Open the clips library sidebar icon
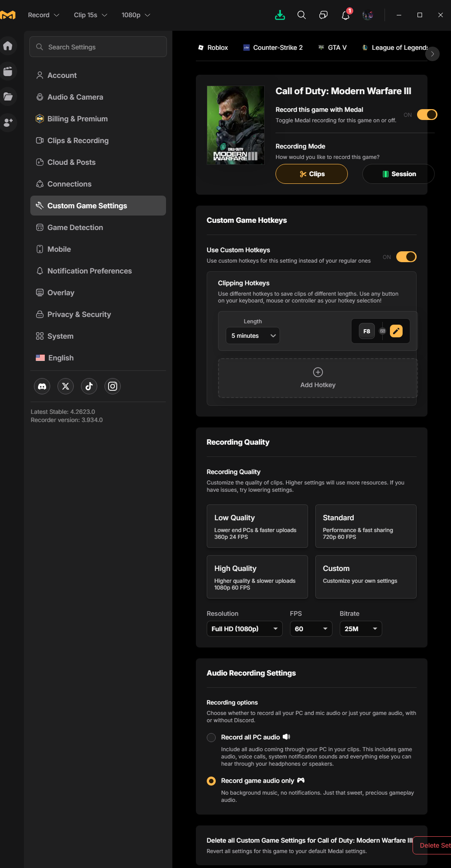Viewport: 451px width, 868px height. coord(8,72)
